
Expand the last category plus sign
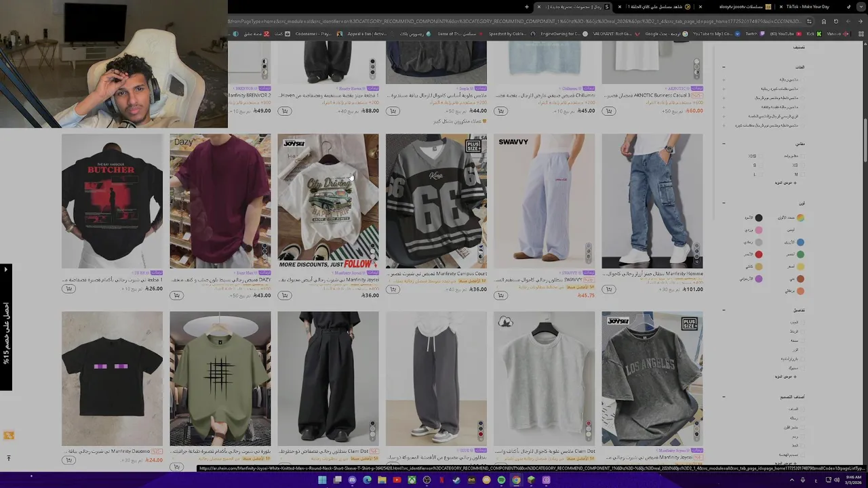click(x=724, y=125)
